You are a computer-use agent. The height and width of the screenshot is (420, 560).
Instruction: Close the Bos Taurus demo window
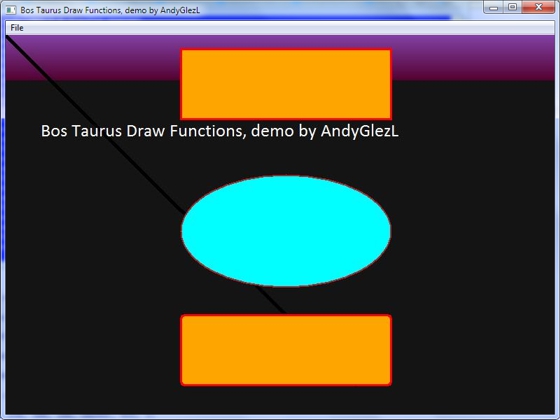(x=539, y=7)
